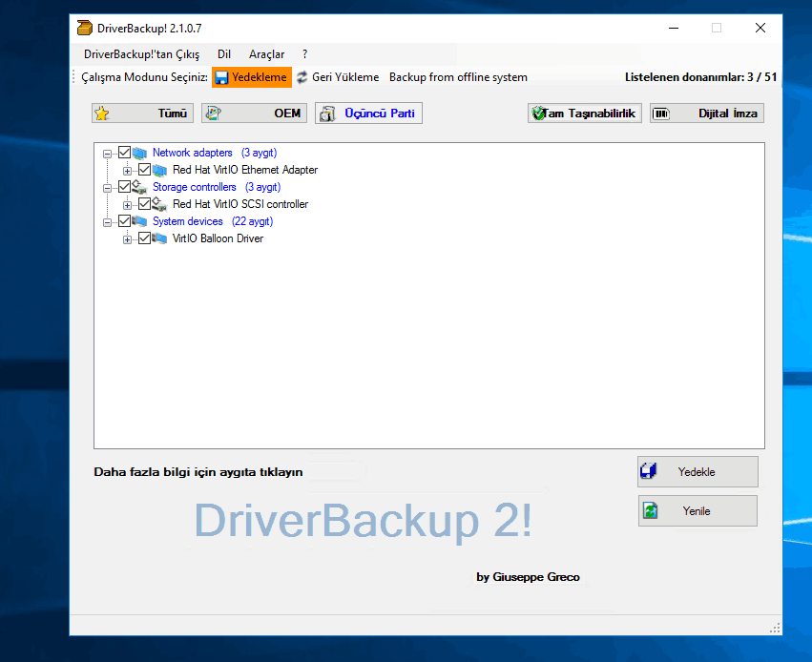Image resolution: width=812 pixels, height=662 pixels.
Task: Click the green shield icon on Tam Taşınabilirlik
Action: pyautogui.click(x=539, y=114)
